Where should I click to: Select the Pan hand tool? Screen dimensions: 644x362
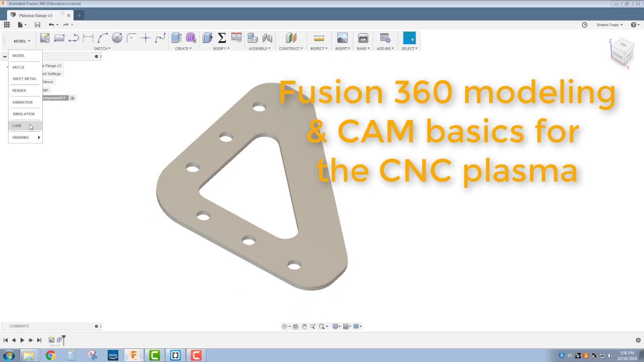[x=304, y=326]
